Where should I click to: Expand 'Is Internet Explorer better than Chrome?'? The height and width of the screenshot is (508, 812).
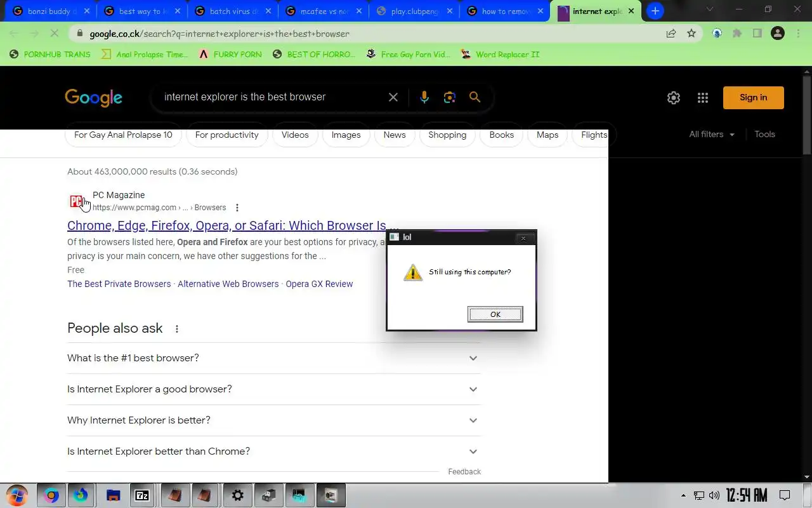[x=274, y=451]
